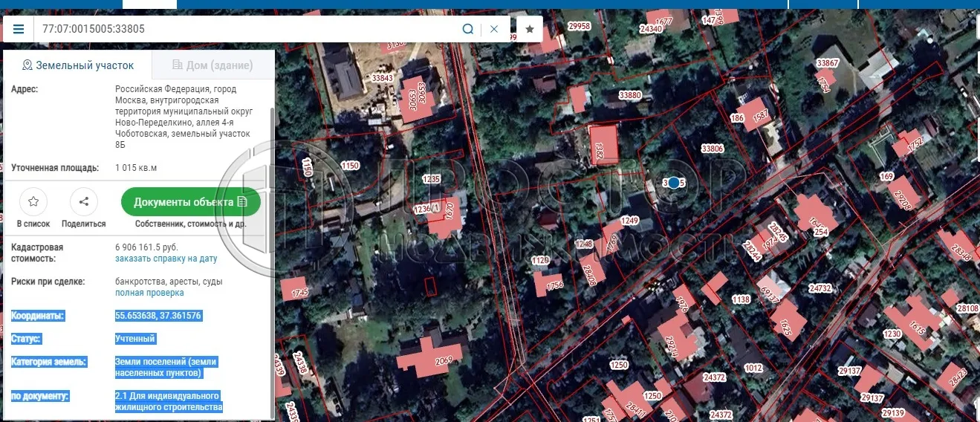Share parcel using 'Поделиться' icon
This screenshot has height=422, width=980.
pyautogui.click(x=83, y=201)
